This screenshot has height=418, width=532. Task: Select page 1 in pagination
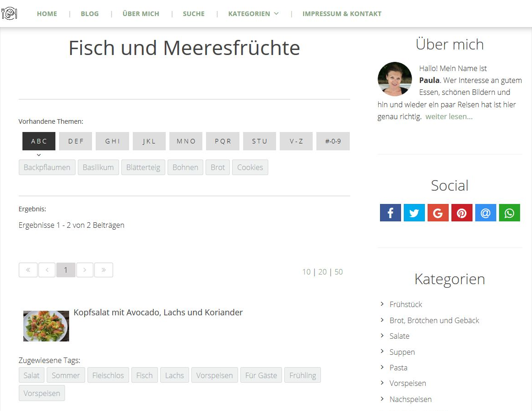pos(66,270)
